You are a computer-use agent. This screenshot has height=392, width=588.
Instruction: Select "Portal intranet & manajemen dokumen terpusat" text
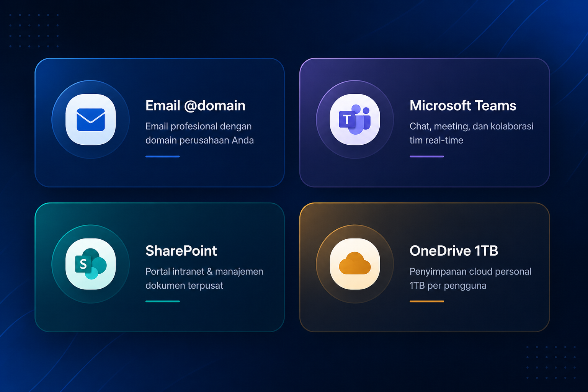click(204, 278)
